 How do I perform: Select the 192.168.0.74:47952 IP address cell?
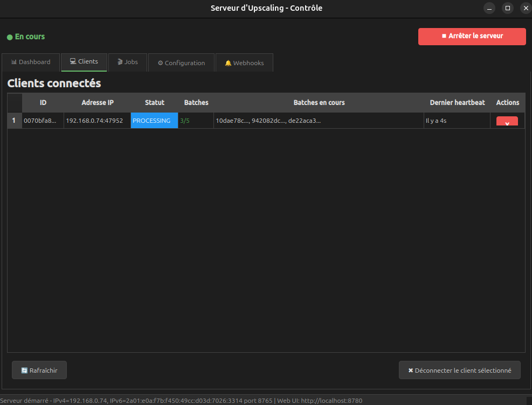(97, 121)
